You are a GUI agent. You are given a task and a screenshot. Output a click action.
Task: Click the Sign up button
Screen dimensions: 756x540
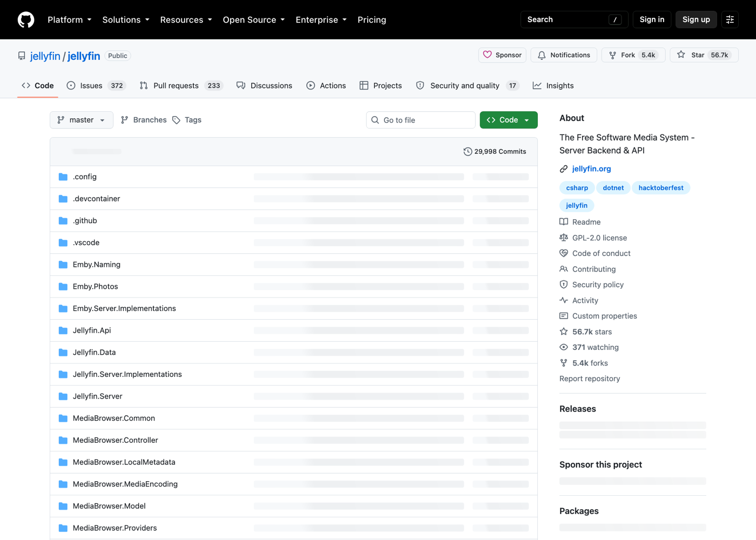[696, 19]
